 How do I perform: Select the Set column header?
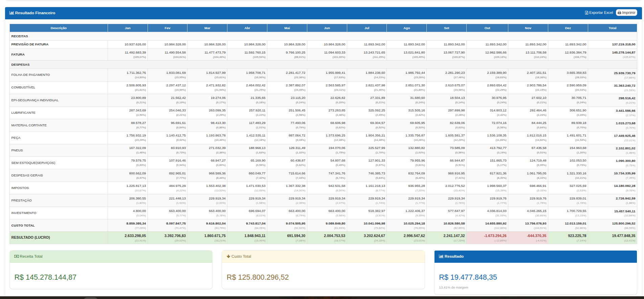pos(447,28)
